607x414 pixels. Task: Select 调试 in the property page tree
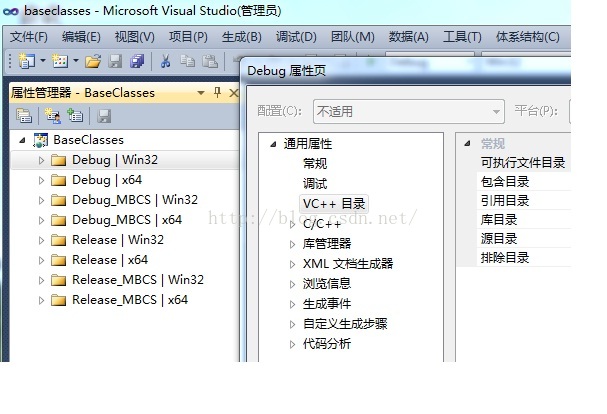pos(315,184)
